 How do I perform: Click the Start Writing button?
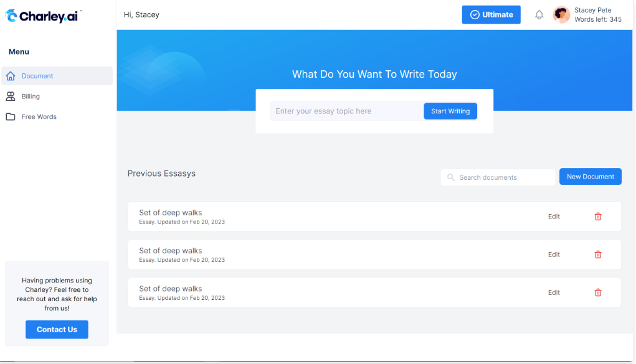(x=450, y=111)
